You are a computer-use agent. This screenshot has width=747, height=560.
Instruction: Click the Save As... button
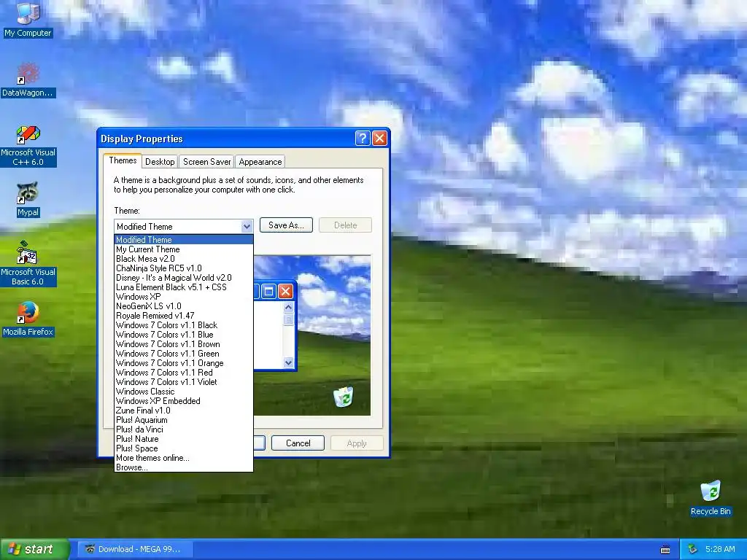[286, 225]
